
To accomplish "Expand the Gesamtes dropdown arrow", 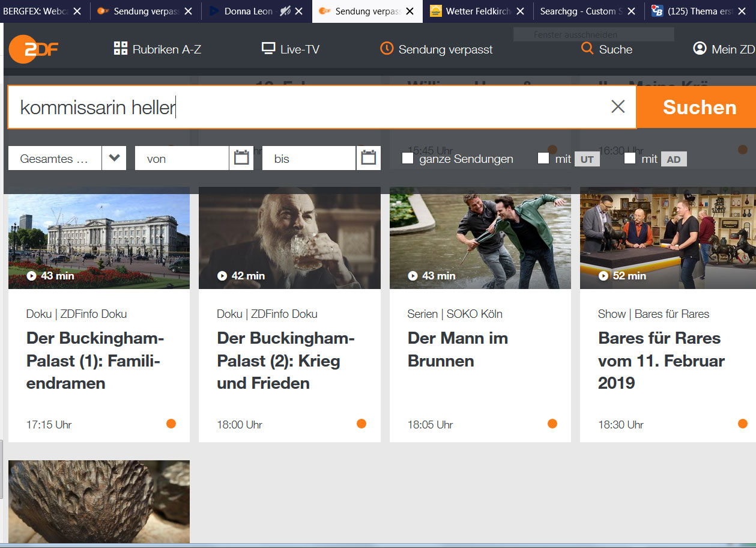I will pyautogui.click(x=114, y=159).
